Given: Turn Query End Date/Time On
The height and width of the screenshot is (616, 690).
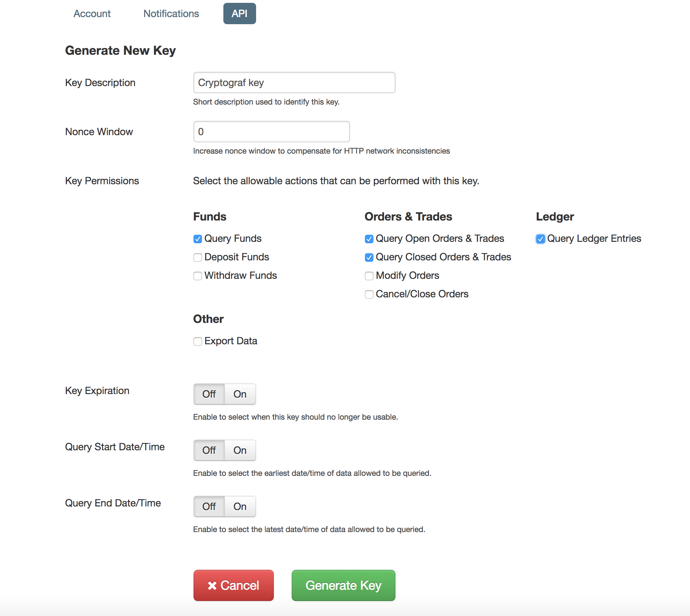Looking at the screenshot, I should [x=240, y=506].
